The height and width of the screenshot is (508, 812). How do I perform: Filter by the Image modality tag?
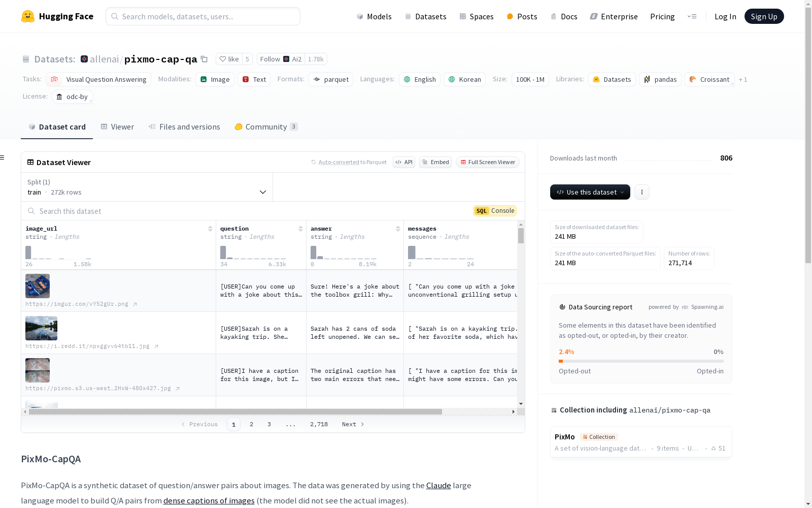(215, 79)
